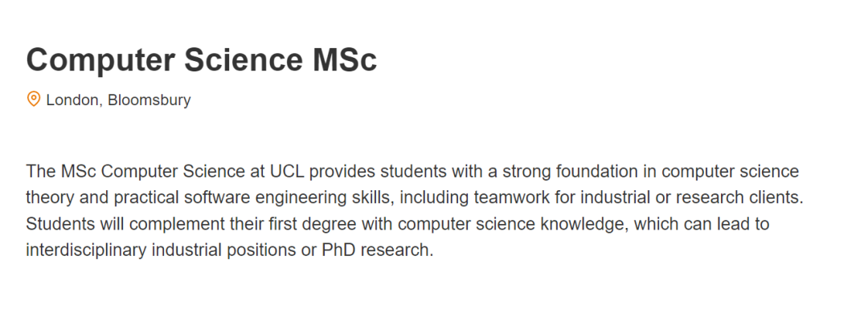Screen dimensions: 868x313
Task: Click the word "UCL" in the paragraph
Action: [x=287, y=172]
